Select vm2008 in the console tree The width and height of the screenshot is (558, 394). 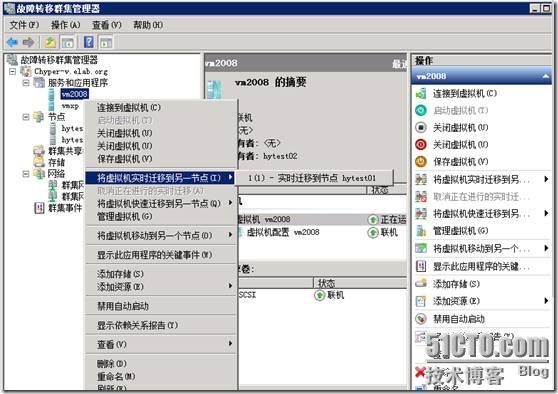coord(74,94)
